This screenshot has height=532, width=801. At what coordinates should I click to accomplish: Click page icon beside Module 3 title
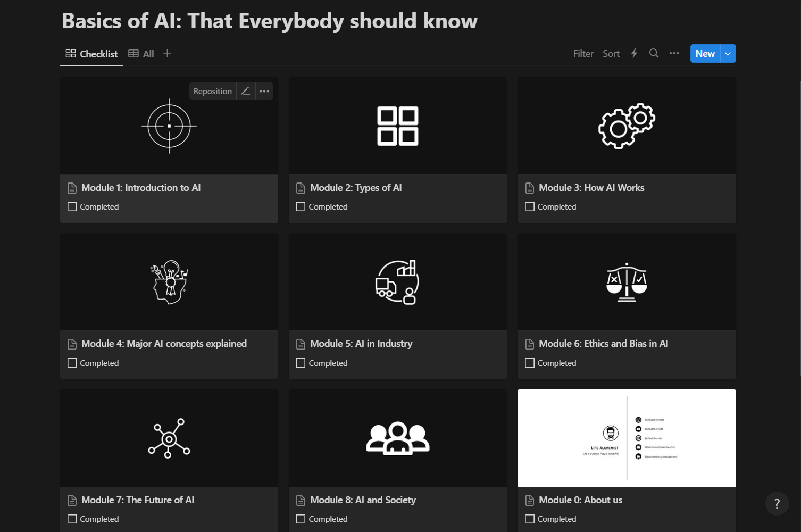[x=529, y=188]
